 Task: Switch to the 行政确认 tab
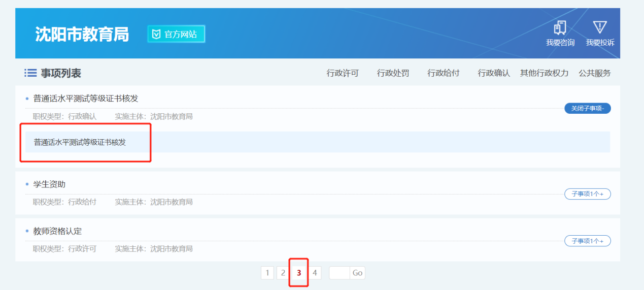493,73
